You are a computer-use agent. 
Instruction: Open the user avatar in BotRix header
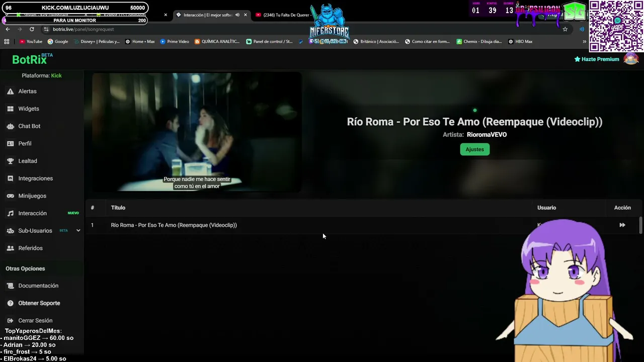click(631, 59)
